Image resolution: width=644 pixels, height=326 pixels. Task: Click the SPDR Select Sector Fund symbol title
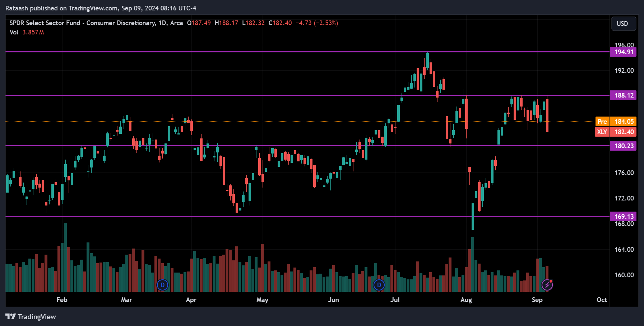(96, 23)
